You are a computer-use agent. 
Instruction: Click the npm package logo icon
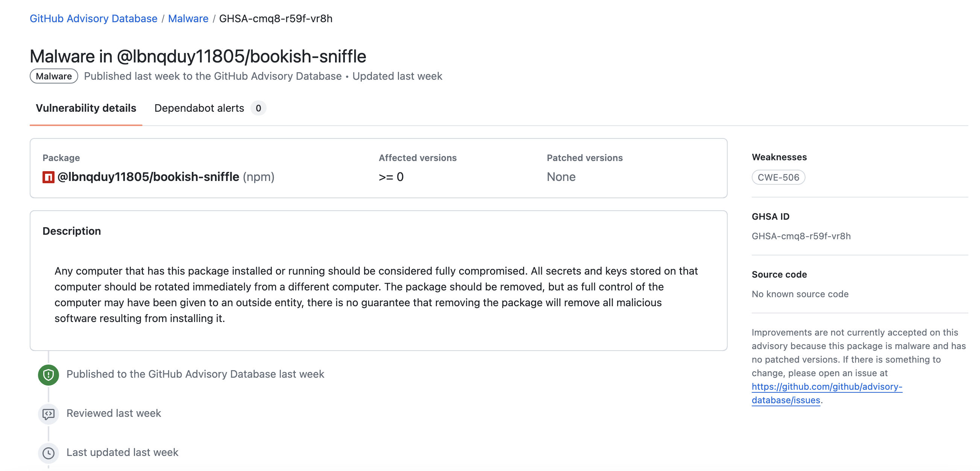coord(48,177)
